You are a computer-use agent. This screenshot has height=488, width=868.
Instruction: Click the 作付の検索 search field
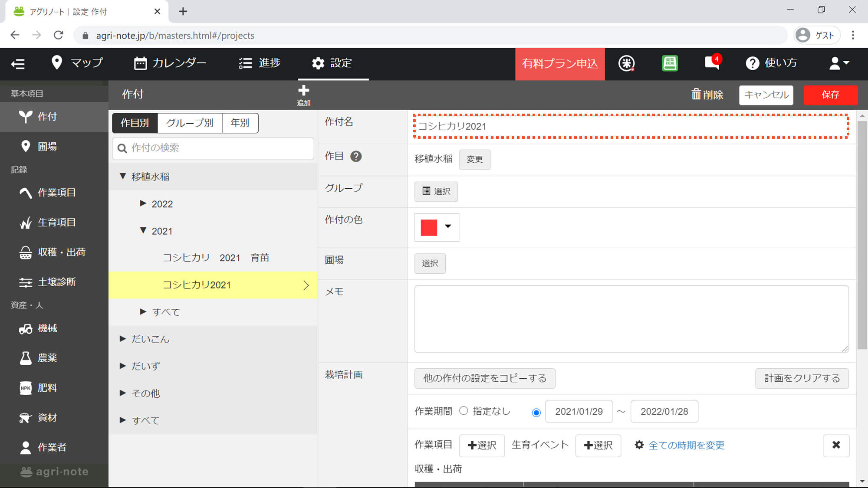213,148
